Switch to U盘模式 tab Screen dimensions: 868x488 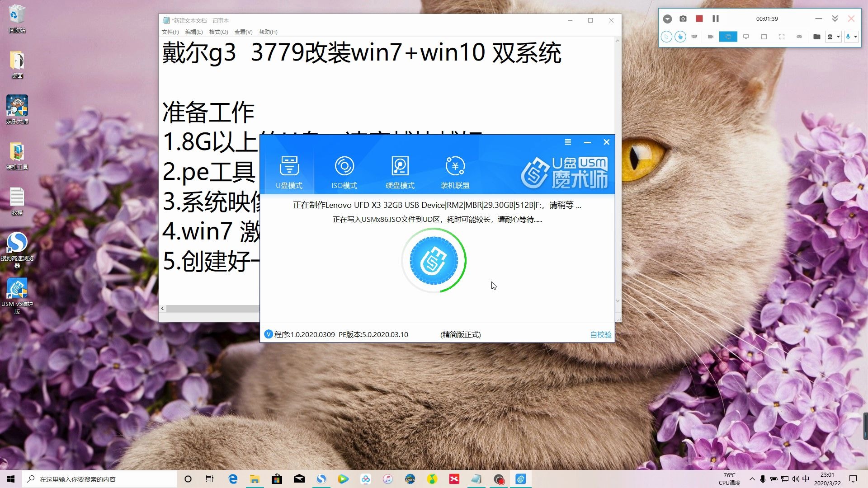(289, 172)
